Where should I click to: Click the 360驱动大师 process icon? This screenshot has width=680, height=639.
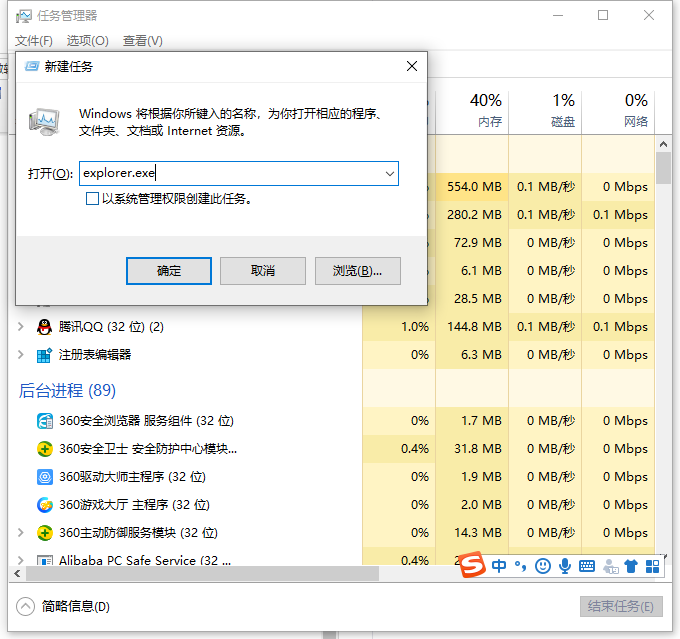[44, 477]
